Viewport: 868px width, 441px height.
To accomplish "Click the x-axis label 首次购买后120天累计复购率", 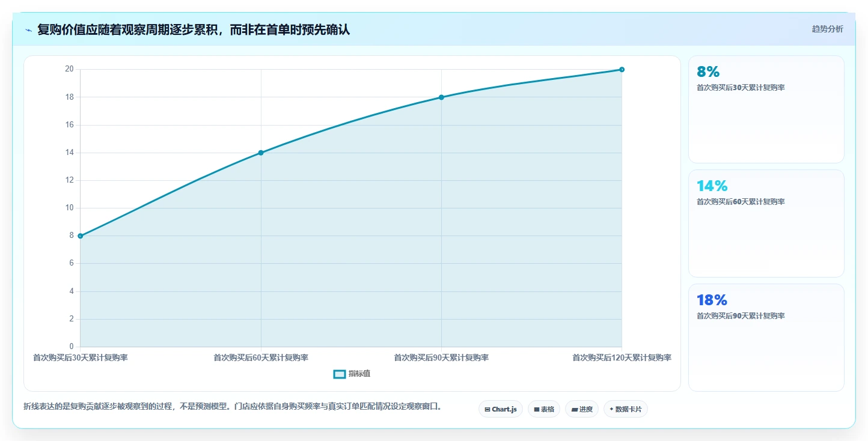I will point(622,357).
